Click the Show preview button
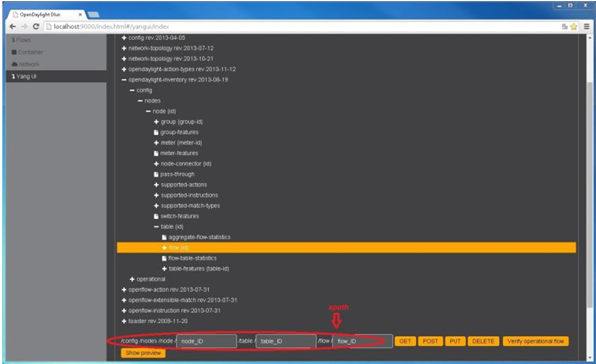596x364 pixels. [x=143, y=353]
